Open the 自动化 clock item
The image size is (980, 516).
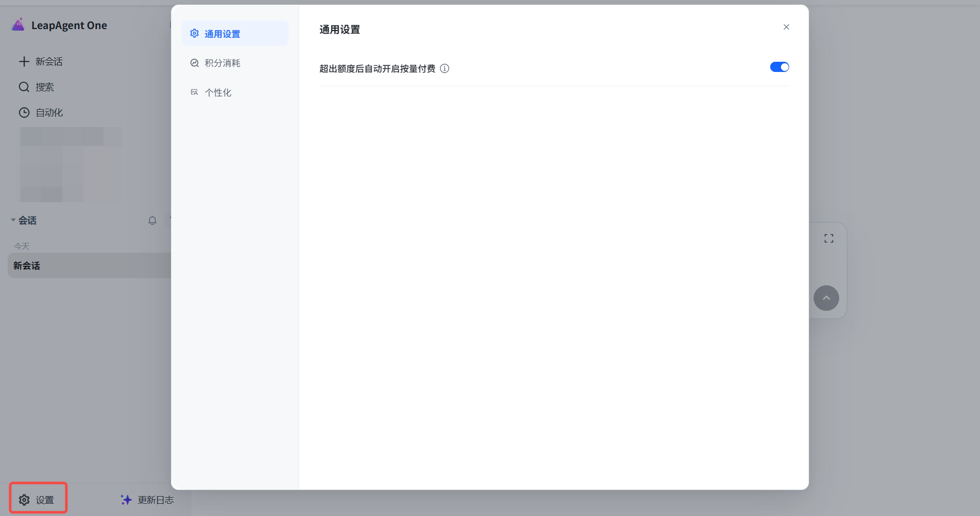[41, 113]
